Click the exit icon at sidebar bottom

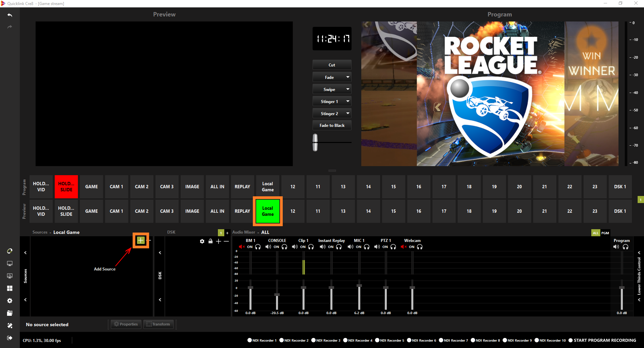(x=10, y=338)
